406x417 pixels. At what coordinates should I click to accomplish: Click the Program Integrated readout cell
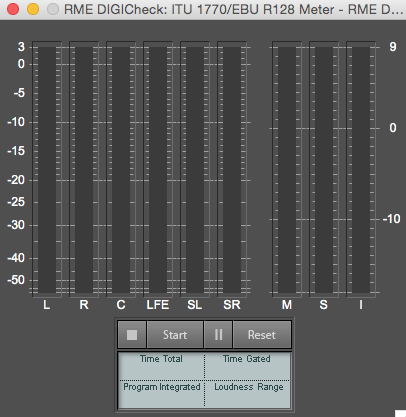(162, 394)
